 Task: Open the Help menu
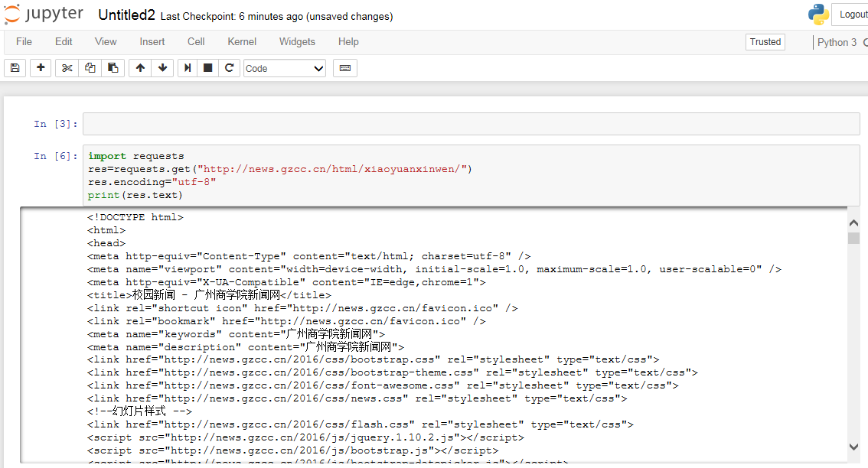(348, 42)
